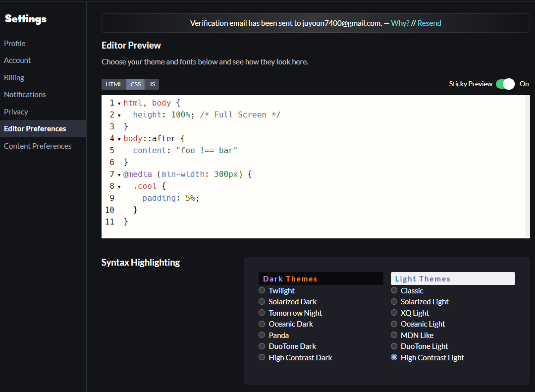Screen dimensions: 535x392
Task: Click the padding property on line 9
Action: [x=159, y=198]
